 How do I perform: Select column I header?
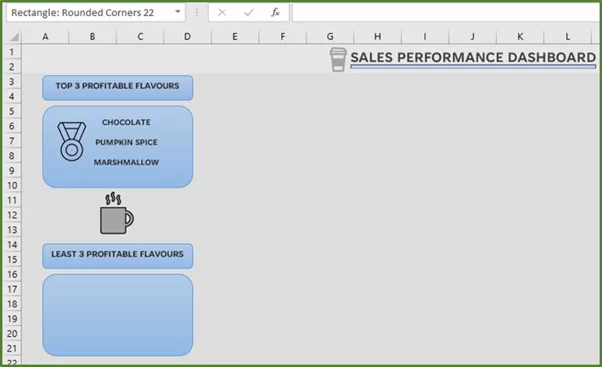coord(425,36)
